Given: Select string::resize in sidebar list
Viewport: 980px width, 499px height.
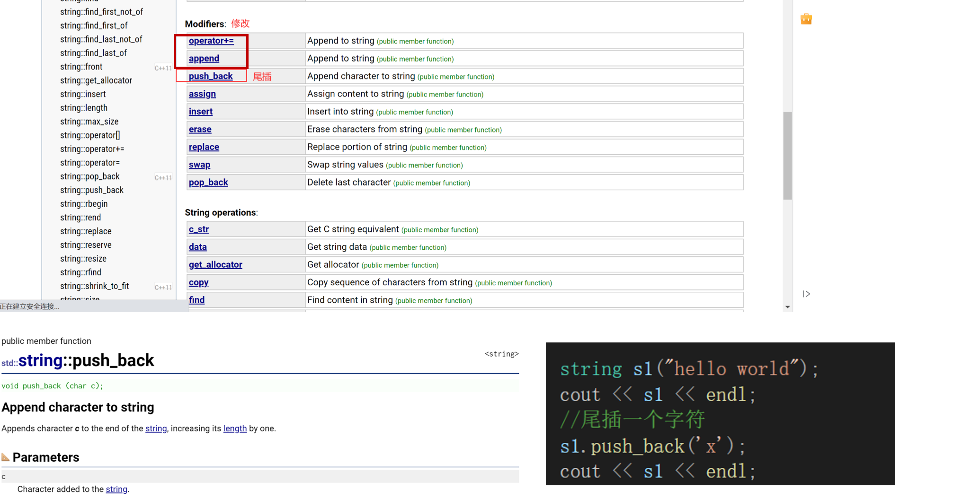Looking at the screenshot, I should click(83, 259).
